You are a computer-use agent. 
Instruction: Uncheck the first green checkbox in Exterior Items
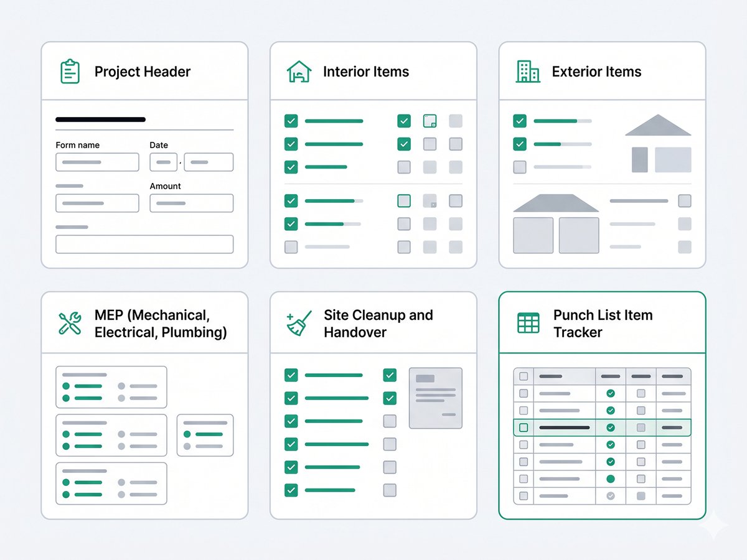click(x=520, y=121)
